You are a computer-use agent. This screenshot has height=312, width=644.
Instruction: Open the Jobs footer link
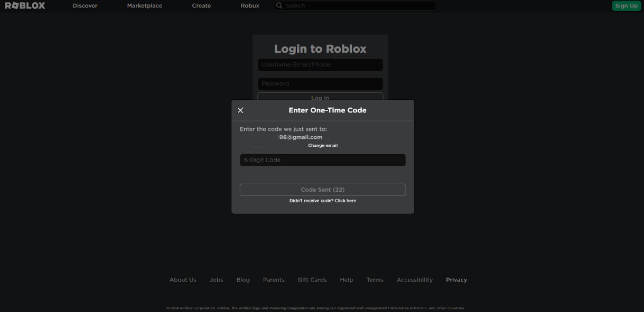coord(217,280)
